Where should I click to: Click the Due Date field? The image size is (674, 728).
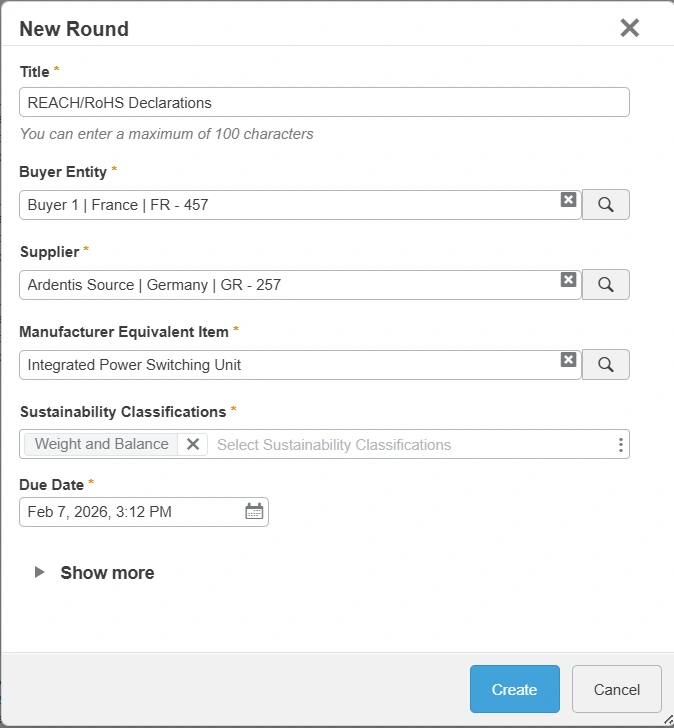click(130, 512)
